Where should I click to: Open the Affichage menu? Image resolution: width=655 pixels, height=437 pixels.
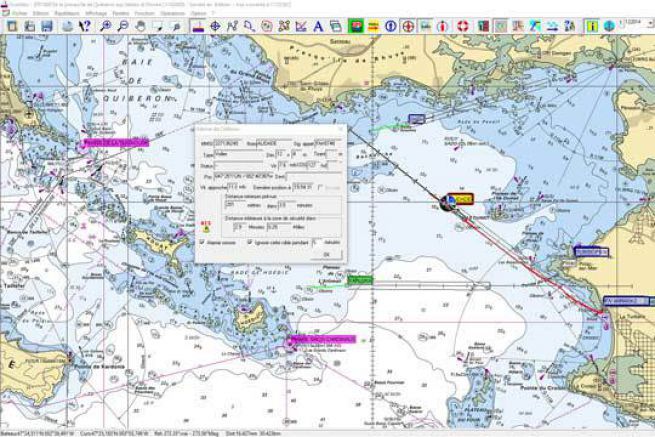point(96,13)
